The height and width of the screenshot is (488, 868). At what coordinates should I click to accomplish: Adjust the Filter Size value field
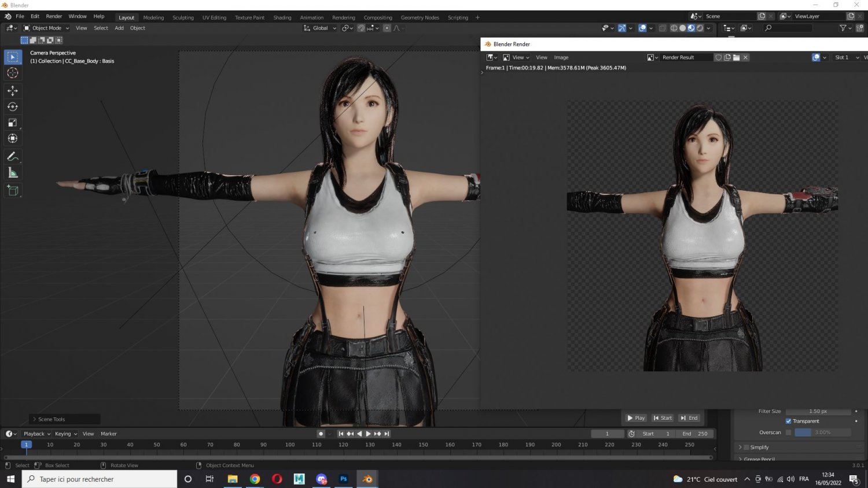tap(818, 411)
